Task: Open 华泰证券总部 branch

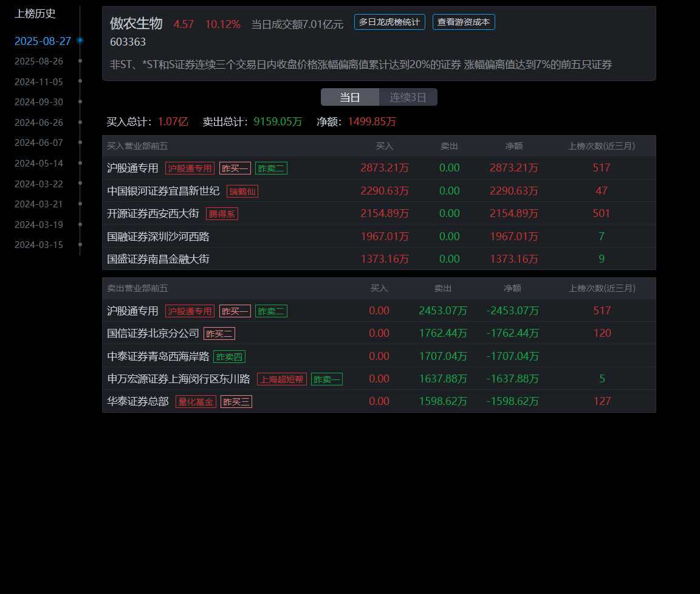Action: pos(138,401)
